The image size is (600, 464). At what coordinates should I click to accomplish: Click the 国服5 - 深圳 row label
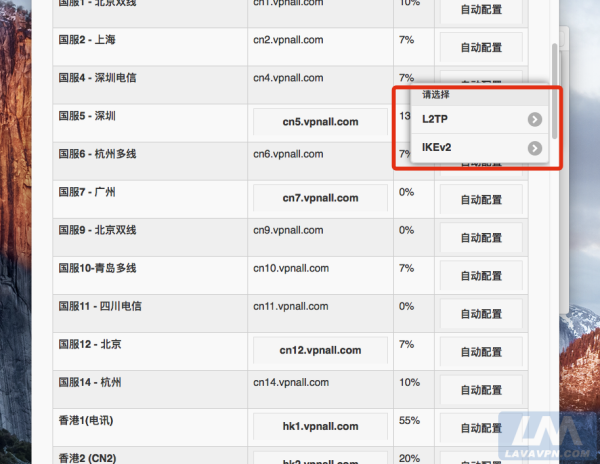pyautogui.click(x=87, y=116)
